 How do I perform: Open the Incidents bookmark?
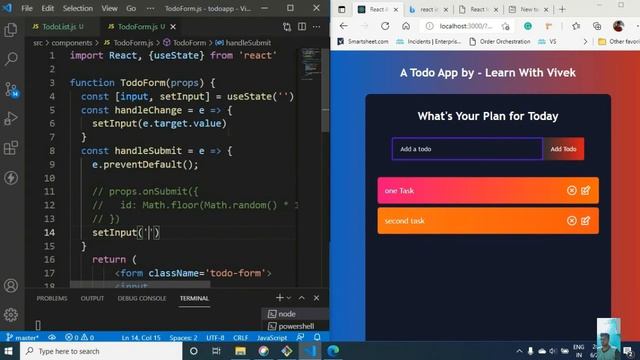pyautogui.click(x=429, y=42)
